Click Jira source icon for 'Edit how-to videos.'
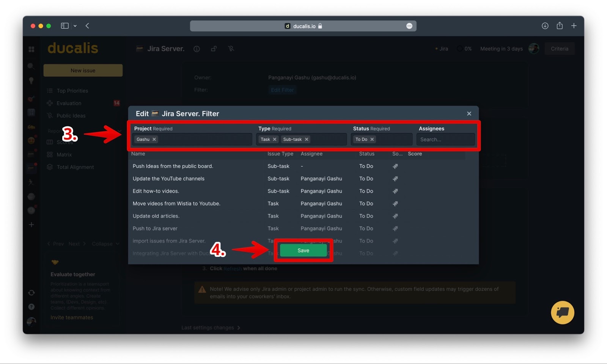Viewport: 607px width, 364px height. point(395,191)
